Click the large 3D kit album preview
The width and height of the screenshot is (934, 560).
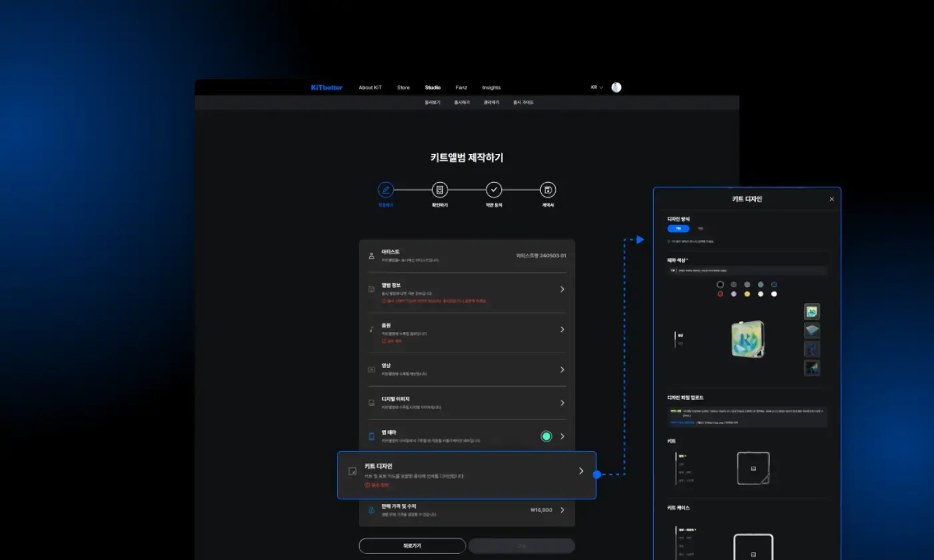pos(748,339)
